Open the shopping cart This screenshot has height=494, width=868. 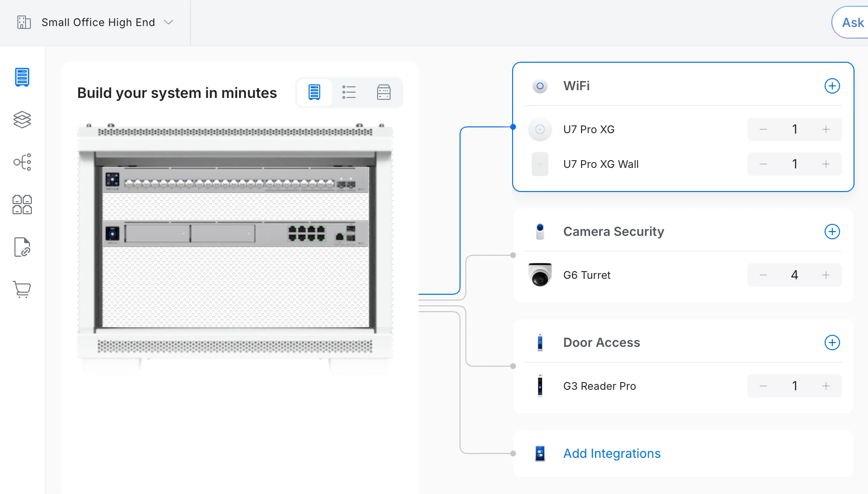pyautogui.click(x=22, y=289)
